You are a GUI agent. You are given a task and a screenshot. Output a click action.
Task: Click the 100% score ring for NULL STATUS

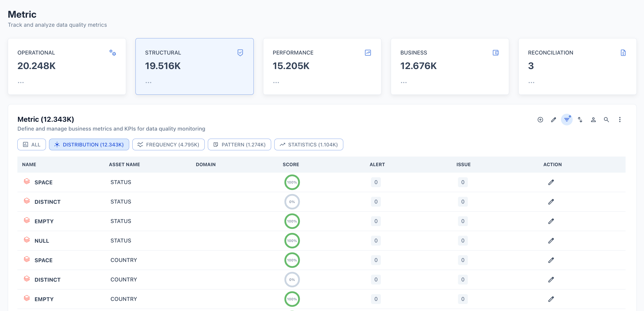pyautogui.click(x=292, y=241)
